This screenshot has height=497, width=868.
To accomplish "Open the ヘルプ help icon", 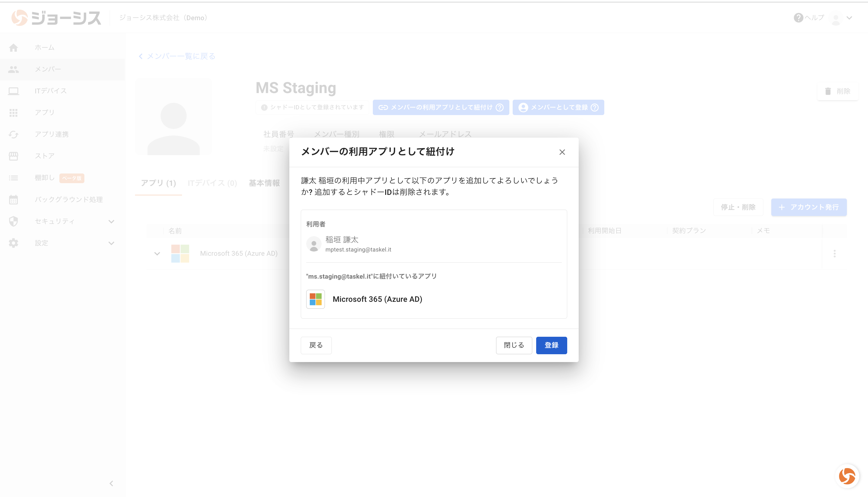I will (798, 18).
